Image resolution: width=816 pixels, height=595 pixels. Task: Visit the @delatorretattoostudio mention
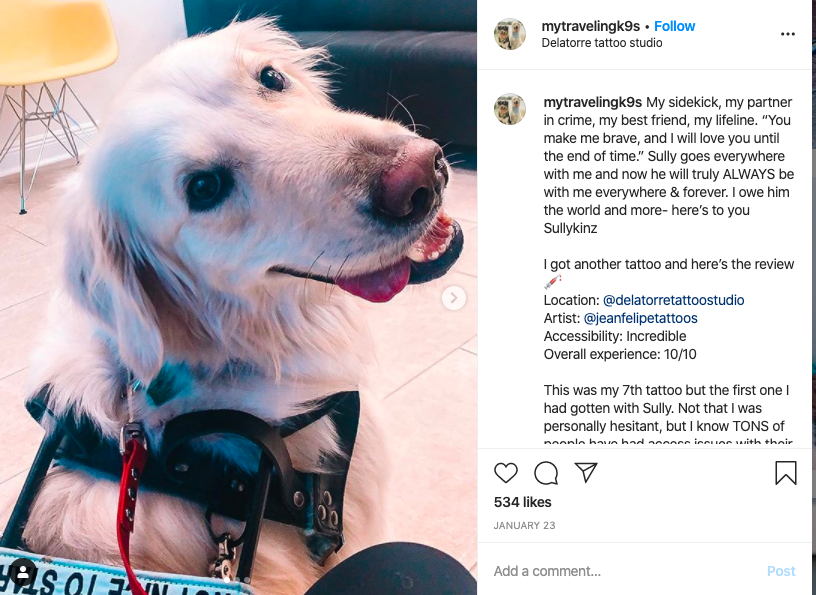coord(673,300)
